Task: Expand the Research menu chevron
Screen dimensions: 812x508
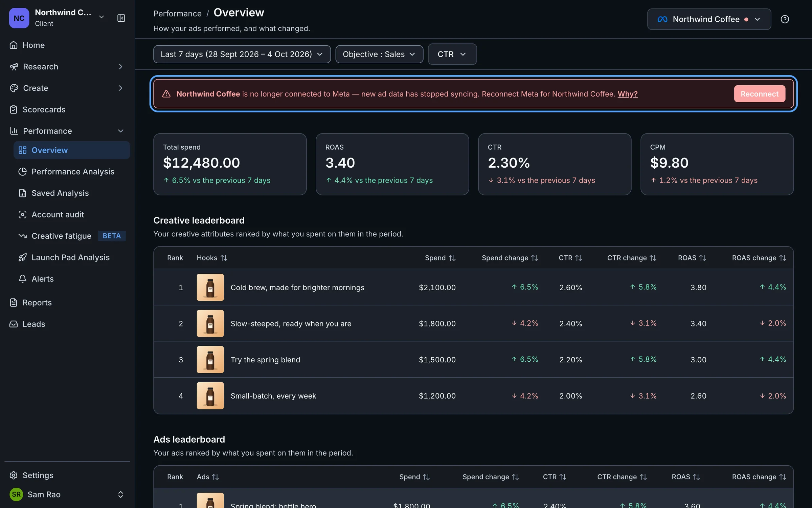Action: (x=120, y=67)
